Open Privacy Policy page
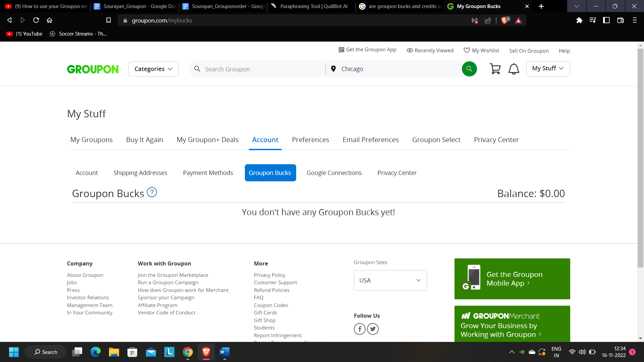Screen dimensions: 644x362 [269, 275]
